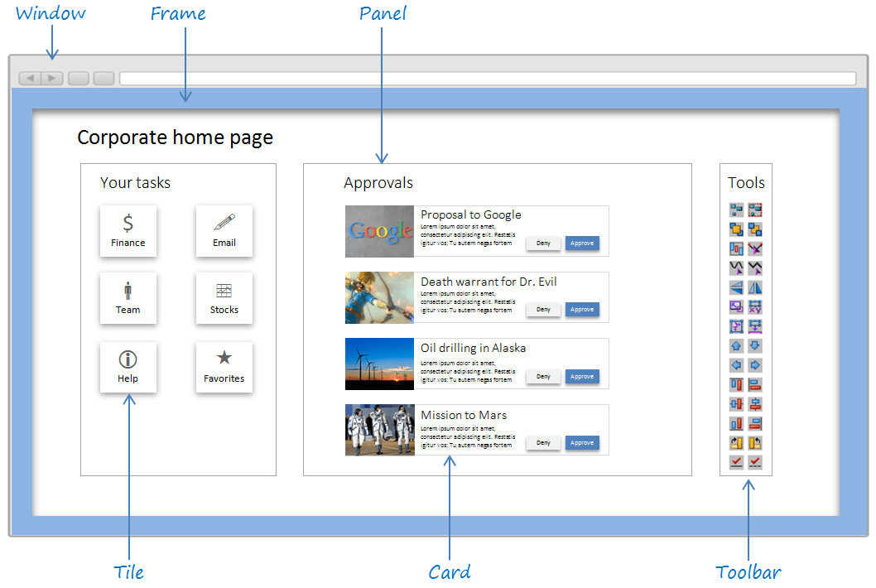The image size is (876, 588).
Task: Click the red checkmark icon in Tools
Action: click(736, 462)
